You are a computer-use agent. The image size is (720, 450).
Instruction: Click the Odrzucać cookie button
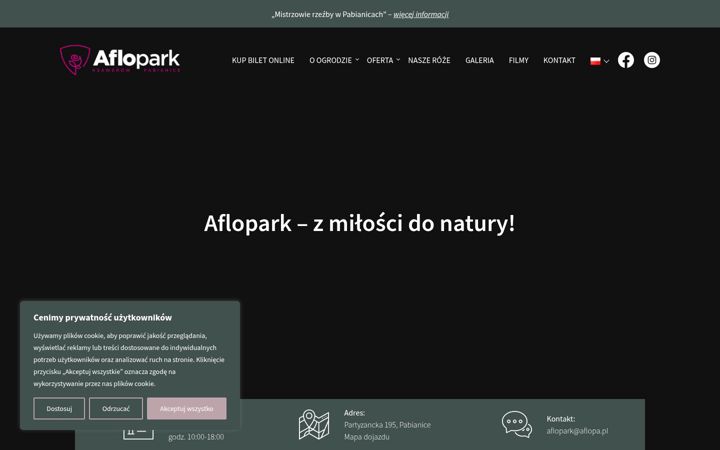coord(116,408)
